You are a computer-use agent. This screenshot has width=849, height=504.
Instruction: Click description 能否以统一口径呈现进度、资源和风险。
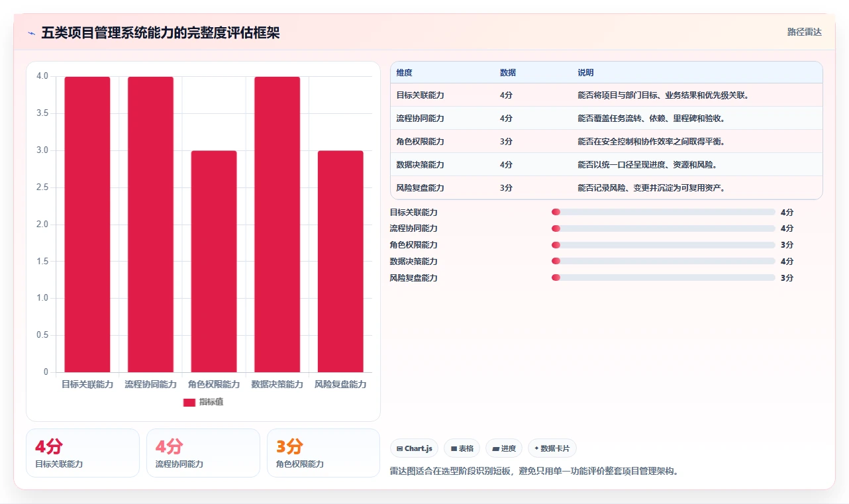point(647,165)
